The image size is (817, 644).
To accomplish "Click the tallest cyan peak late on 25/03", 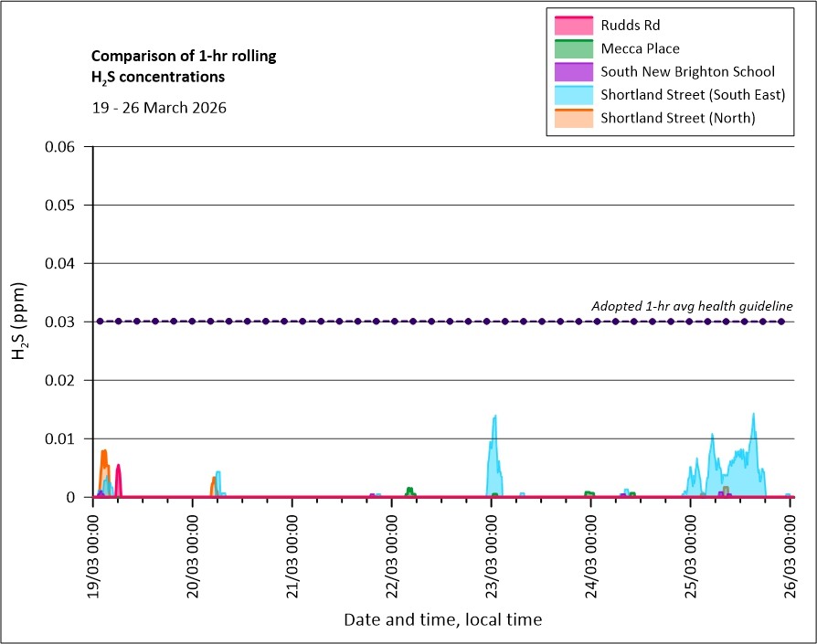I will 753,425.
